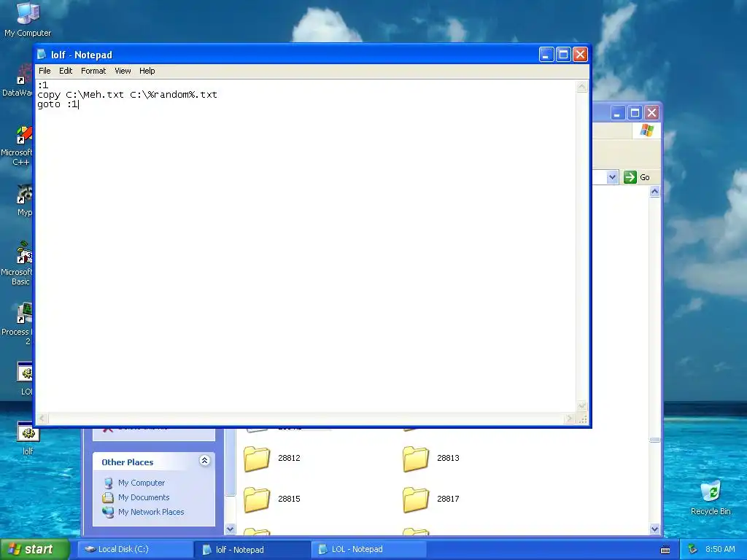The image size is (747, 560).
Task: Select folder 28812 in Explorer window
Action: [x=271, y=458]
